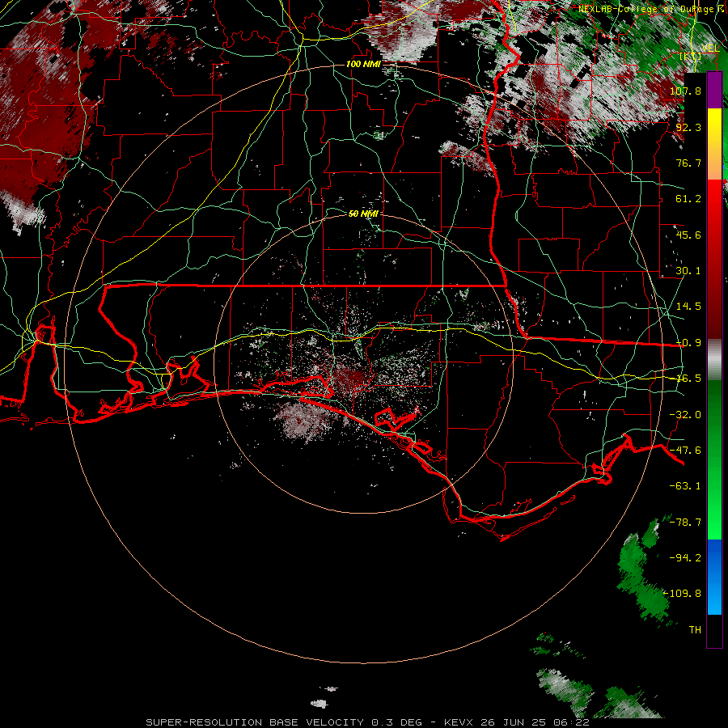This screenshot has width=728, height=728.
Task: Select the -109.8 value on velocity scale
Action: point(683,594)
